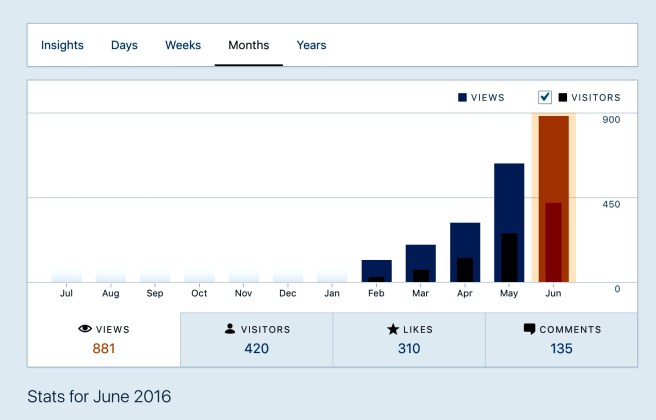The width and height of the screenshot is (656, 420).
Task: Open the Insights tab
Action: click(x=62, y=45)
